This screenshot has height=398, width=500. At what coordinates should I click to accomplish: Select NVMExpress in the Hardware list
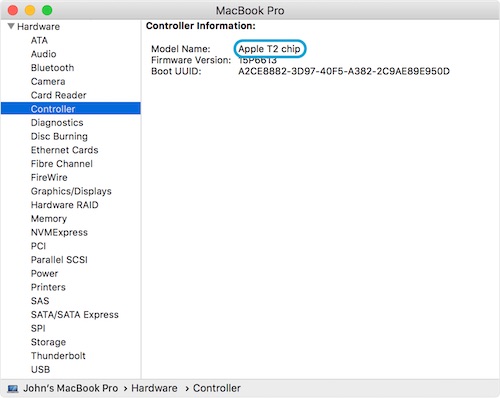pos(59,232)
